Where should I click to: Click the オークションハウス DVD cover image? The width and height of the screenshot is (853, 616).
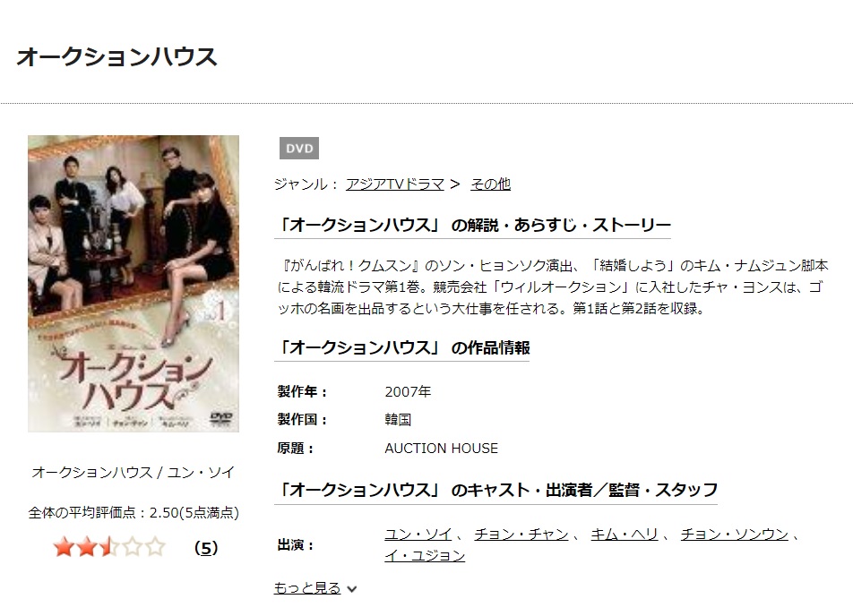pos(134,283)
